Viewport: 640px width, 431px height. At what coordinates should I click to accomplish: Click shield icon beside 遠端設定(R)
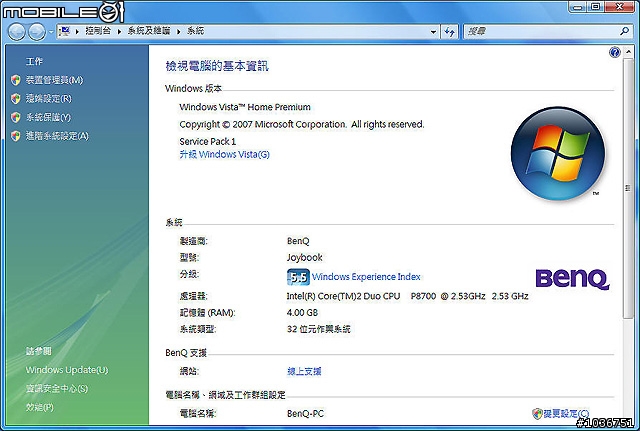(x=16, y=99)
